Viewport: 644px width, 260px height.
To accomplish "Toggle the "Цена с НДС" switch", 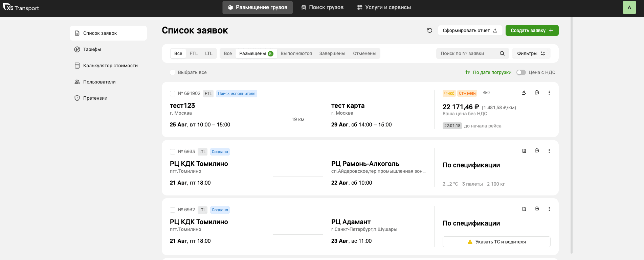I will pos(521,72).
